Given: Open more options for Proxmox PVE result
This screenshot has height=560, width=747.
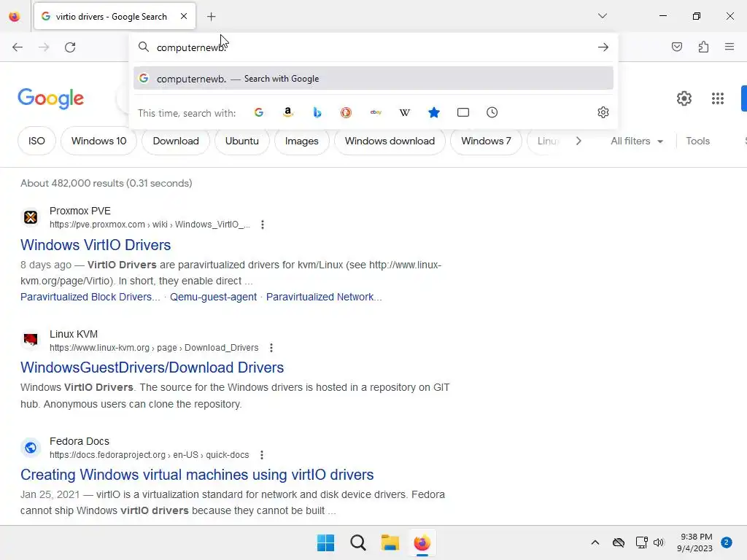Looking at the screenshot, I should (x=263, y=225).
